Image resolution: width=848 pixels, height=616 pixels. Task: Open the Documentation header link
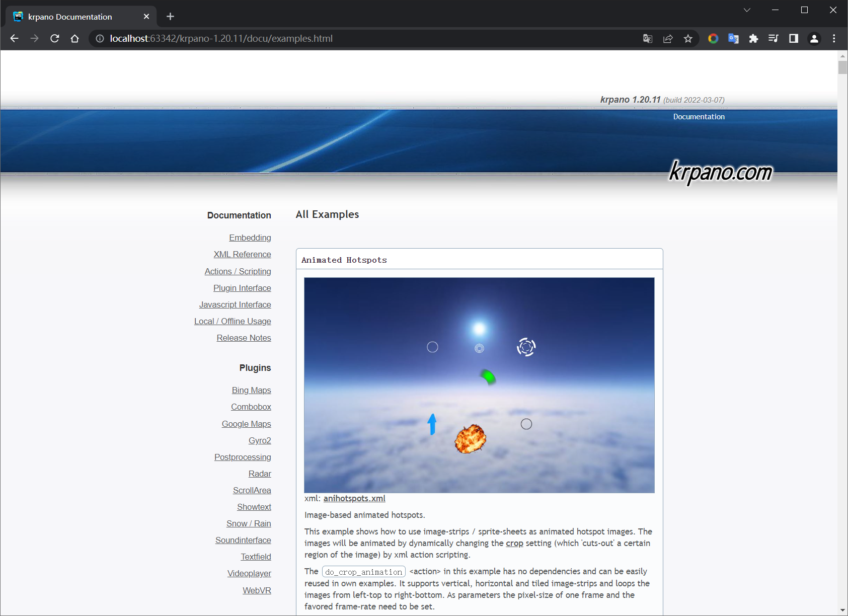(x=699, y=116)
